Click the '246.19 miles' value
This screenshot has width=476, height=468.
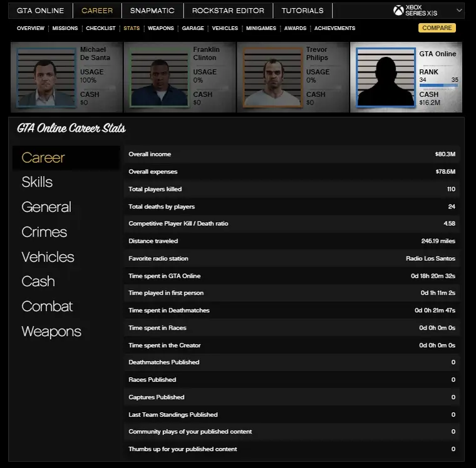[x=438, y=241]
